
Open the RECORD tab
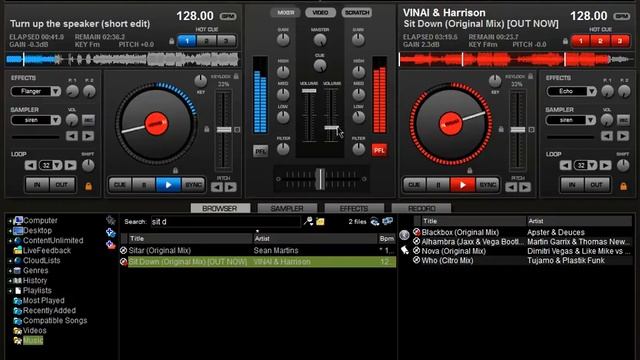[x=421, y=208]
